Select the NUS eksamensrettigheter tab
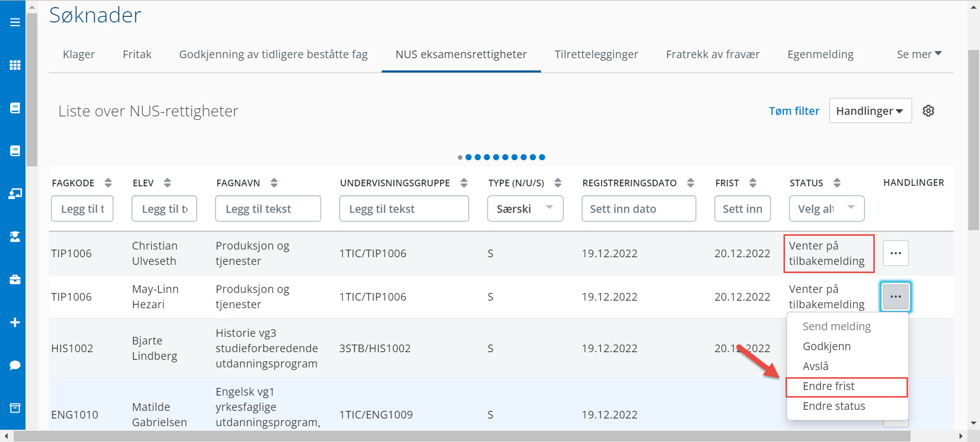980x442 pixels. coord(461,54)
